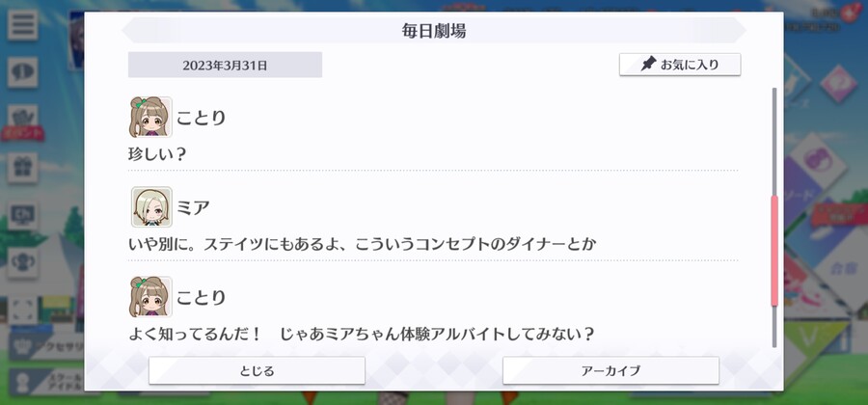The image size is (868, 405).
Task: Click the shop basket icon in sidebar
Action: click(x=23, y=120)
